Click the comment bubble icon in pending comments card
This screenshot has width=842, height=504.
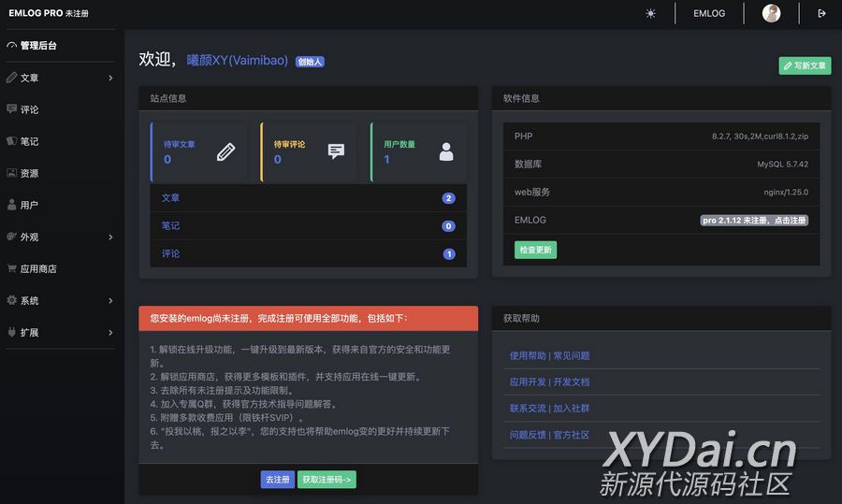[336, 151]
